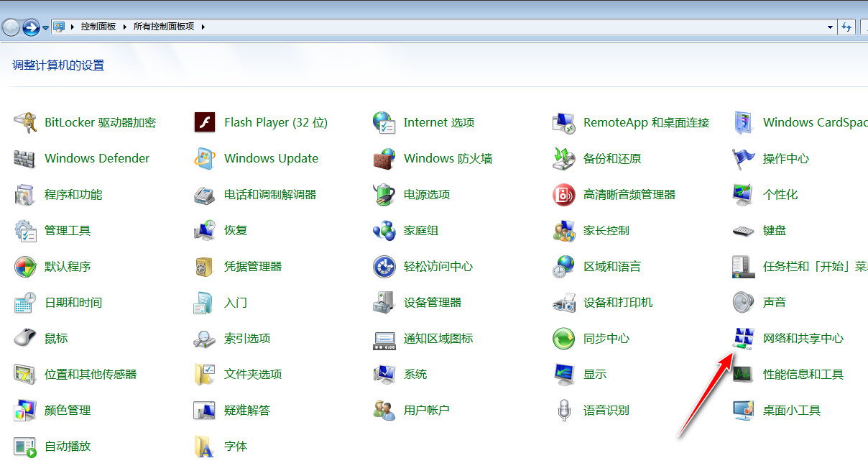
Task: Open the 备份和还原 icon
Action: (x=564, y=159)
